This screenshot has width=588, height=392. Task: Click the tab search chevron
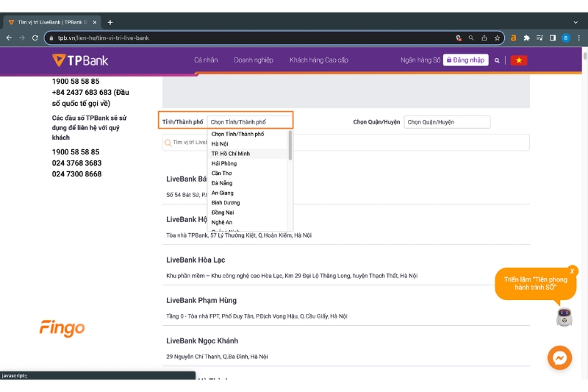coord(576,23)
